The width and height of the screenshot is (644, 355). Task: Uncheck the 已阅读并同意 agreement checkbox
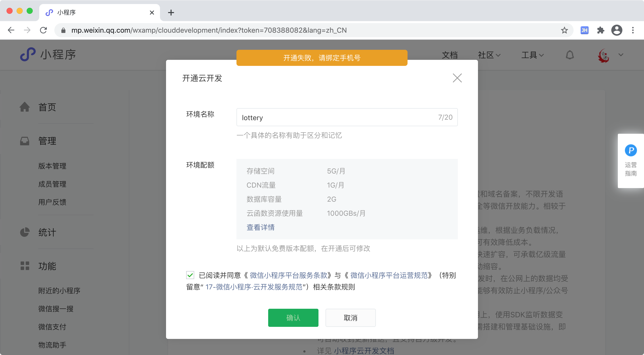[190, 275]
